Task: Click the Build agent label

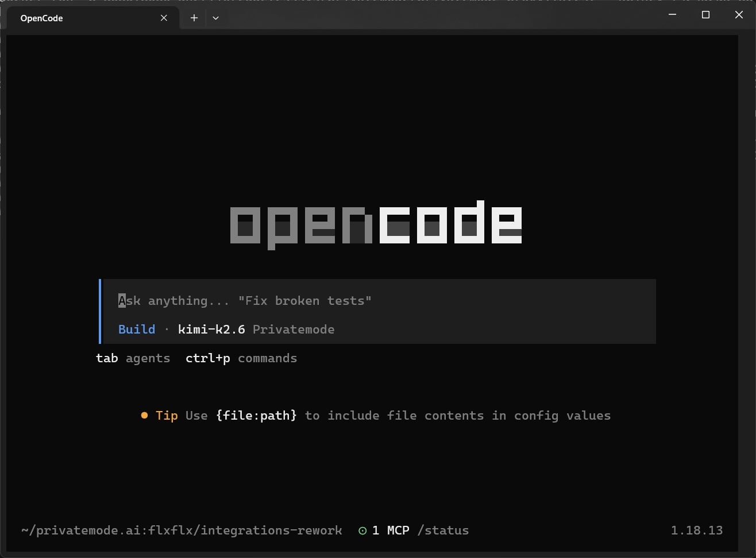Action: point(137,330)
